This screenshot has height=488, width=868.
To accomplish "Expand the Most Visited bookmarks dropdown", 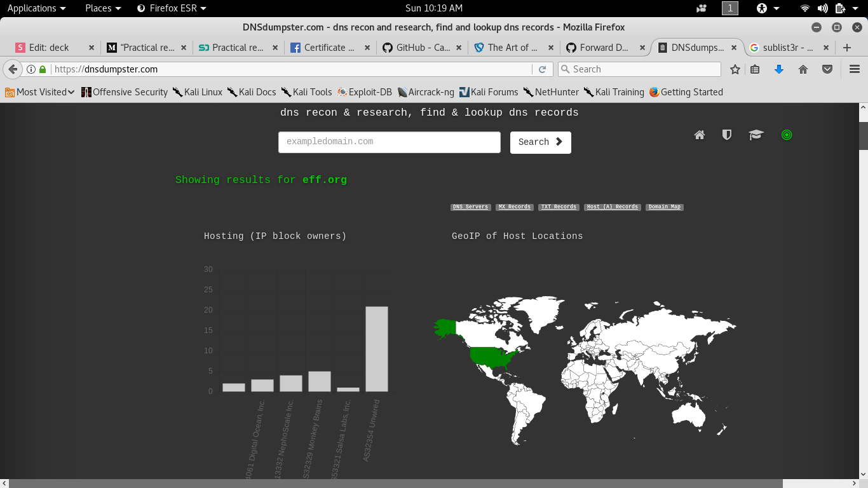I will (x=40, y=92).
